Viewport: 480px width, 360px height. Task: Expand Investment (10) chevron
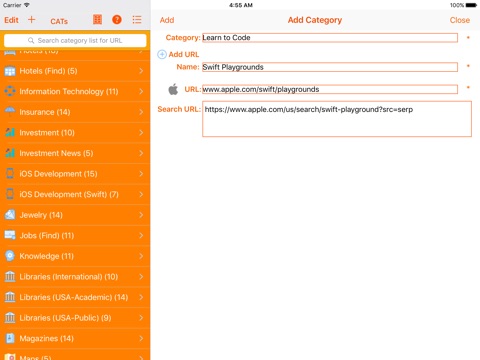141,133
